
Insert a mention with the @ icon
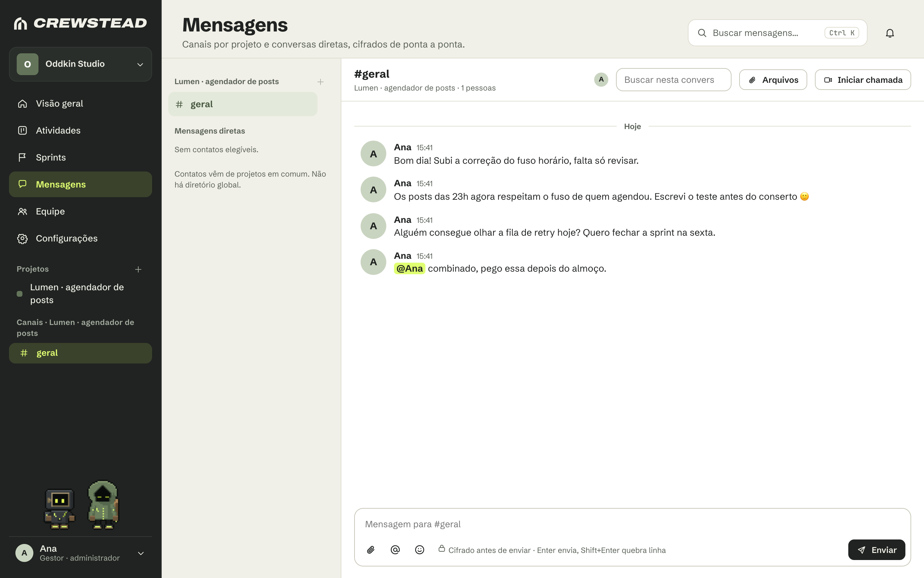395,550
